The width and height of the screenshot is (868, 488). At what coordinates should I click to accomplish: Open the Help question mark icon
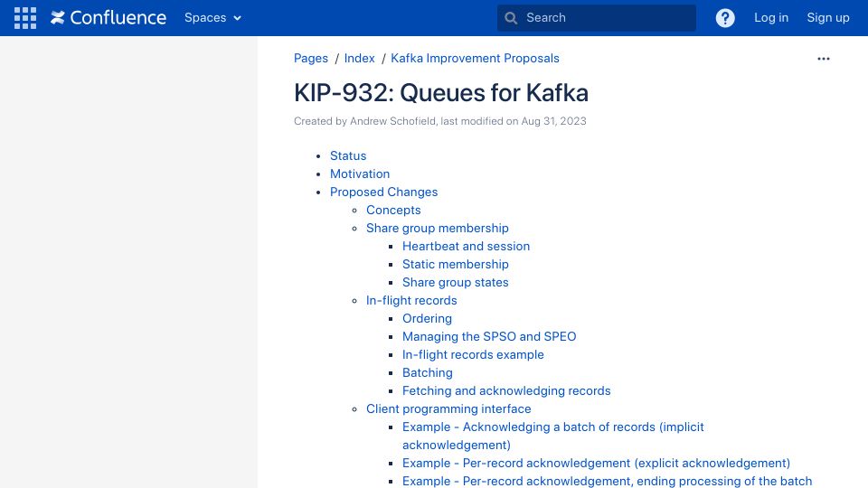pos(725,18)
